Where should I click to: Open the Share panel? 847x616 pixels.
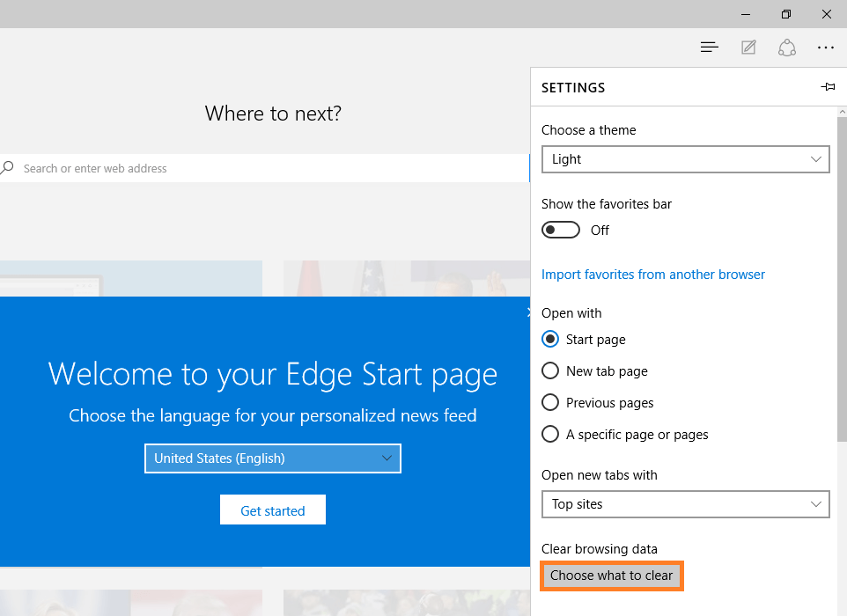[786, 47]
